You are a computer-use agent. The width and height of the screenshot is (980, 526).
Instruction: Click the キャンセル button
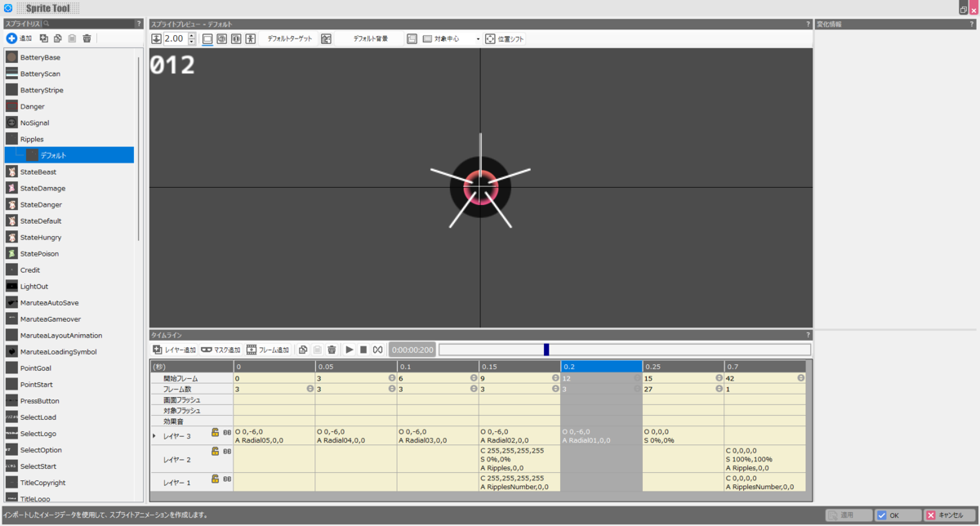coord(949,515)
